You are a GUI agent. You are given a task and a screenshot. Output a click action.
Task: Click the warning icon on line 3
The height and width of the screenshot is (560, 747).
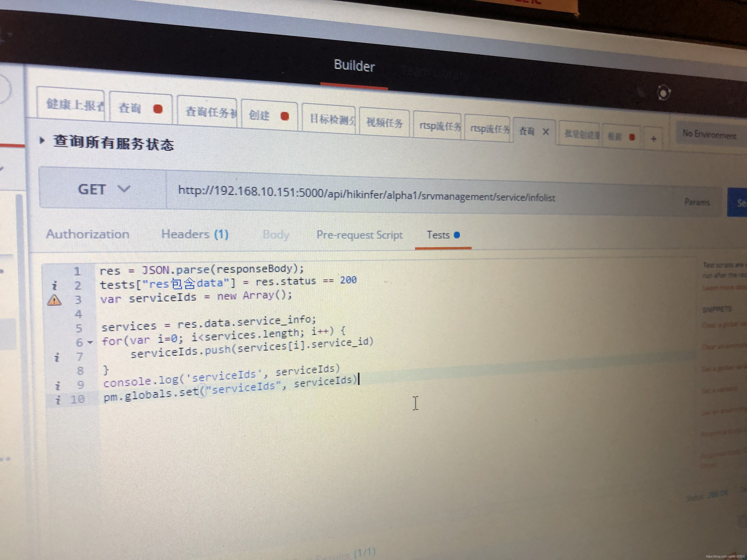(x=54, y=300)
